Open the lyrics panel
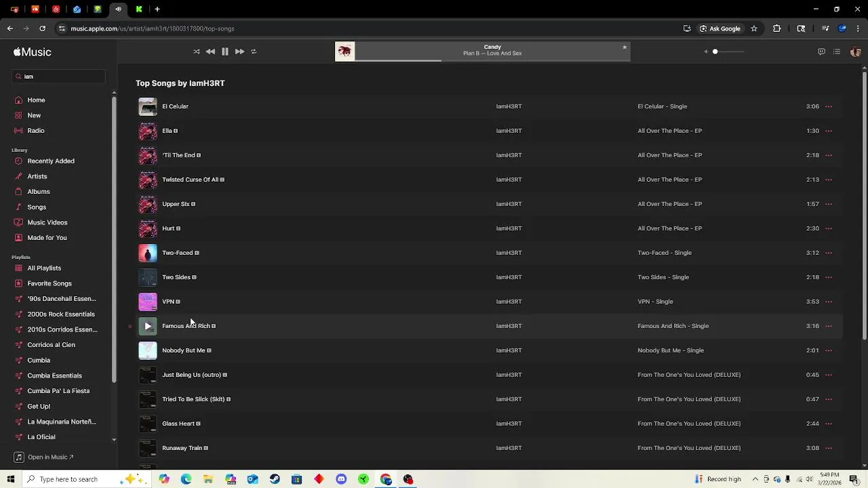 [821, 52]
